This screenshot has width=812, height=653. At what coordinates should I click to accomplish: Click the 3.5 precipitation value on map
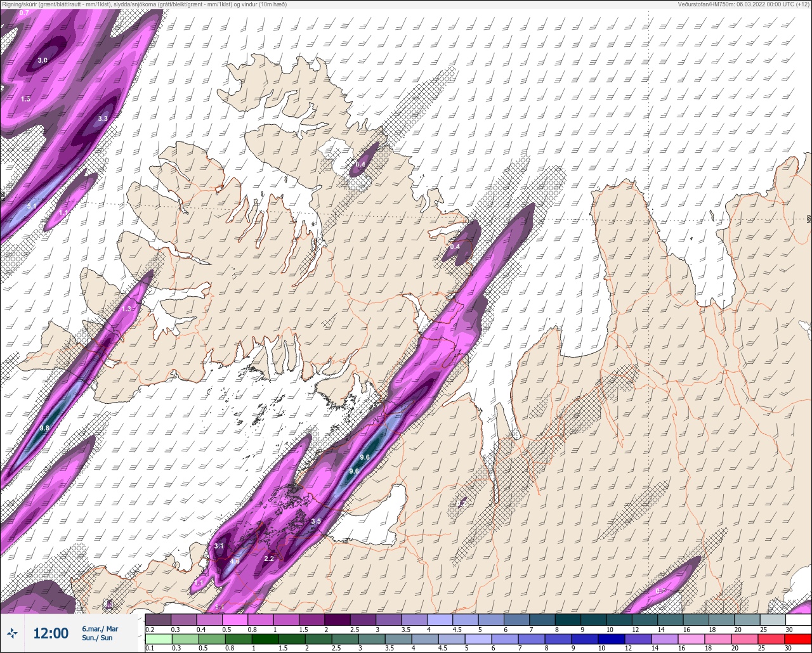[317, 521]
